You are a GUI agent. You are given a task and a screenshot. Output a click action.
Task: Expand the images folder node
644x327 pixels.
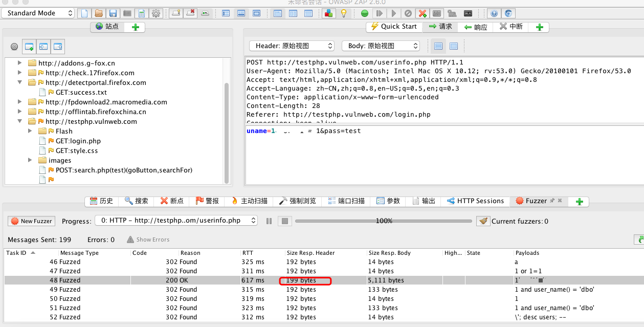[x=30, y=160]
